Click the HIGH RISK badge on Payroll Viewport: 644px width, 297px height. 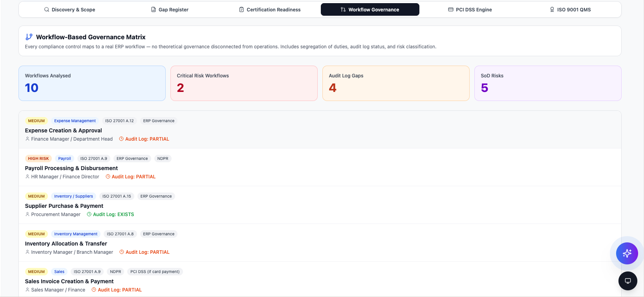[38, 159]
